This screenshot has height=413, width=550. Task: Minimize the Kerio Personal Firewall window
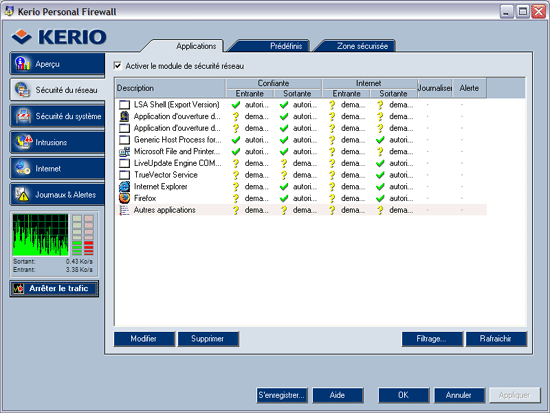pos(506,12)
